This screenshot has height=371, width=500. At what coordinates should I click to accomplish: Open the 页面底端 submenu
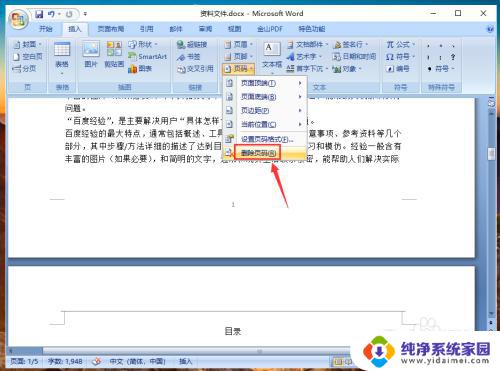265,97
